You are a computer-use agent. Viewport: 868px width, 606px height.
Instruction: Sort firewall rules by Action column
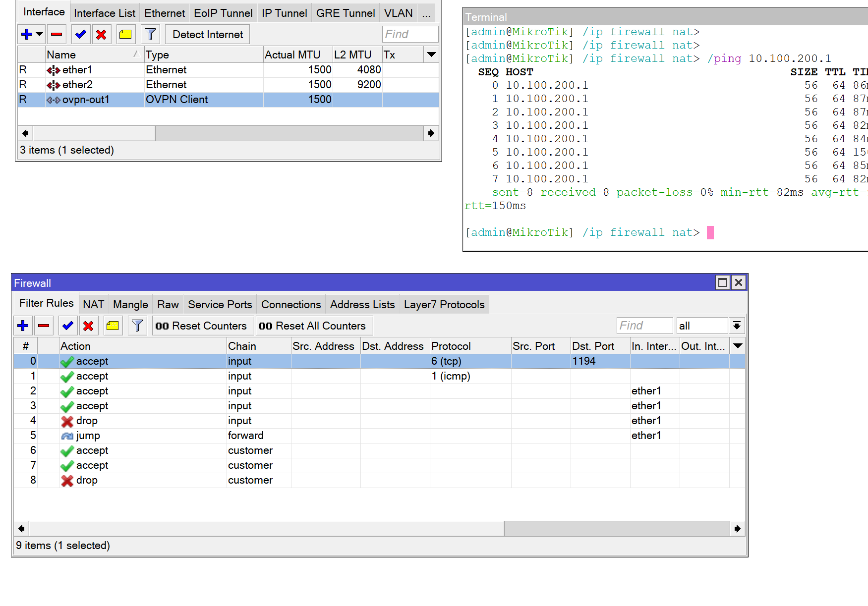pyautogui.click(x=142, y=346)
